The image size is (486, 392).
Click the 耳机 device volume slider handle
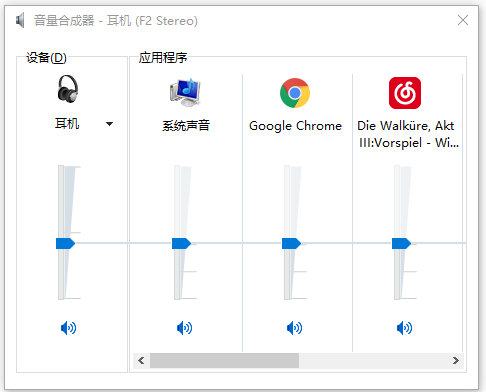pyautogui.click(x=65, y=244)
